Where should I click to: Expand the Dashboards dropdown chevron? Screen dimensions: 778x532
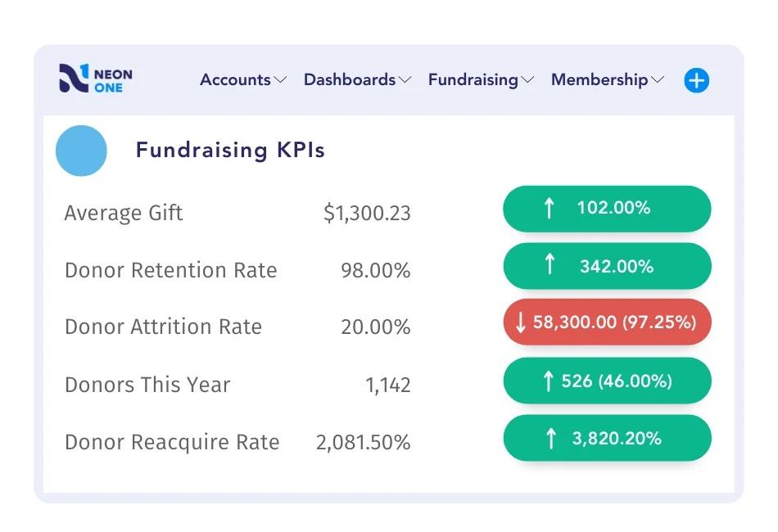tap(405, 80)
